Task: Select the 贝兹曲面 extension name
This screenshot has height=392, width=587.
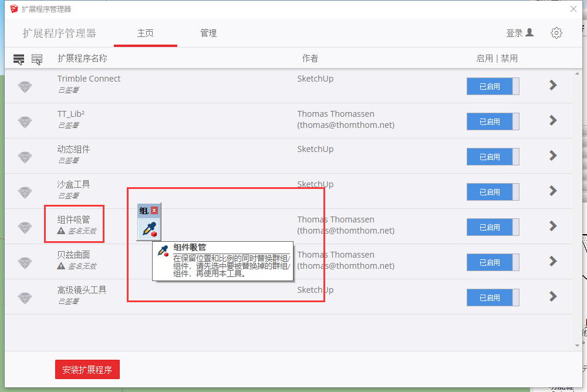Action: 73,255
